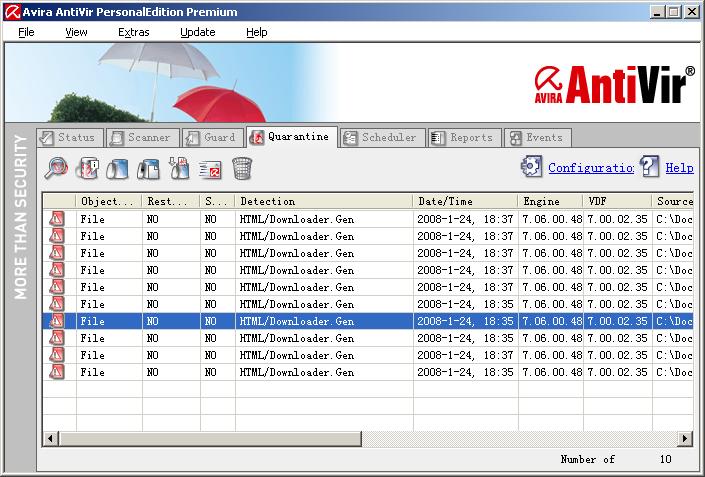Click the horizontal scrollbar right arrow
Image resolution: width=705 pixels, height=477 pixels.
click(685, 438)
